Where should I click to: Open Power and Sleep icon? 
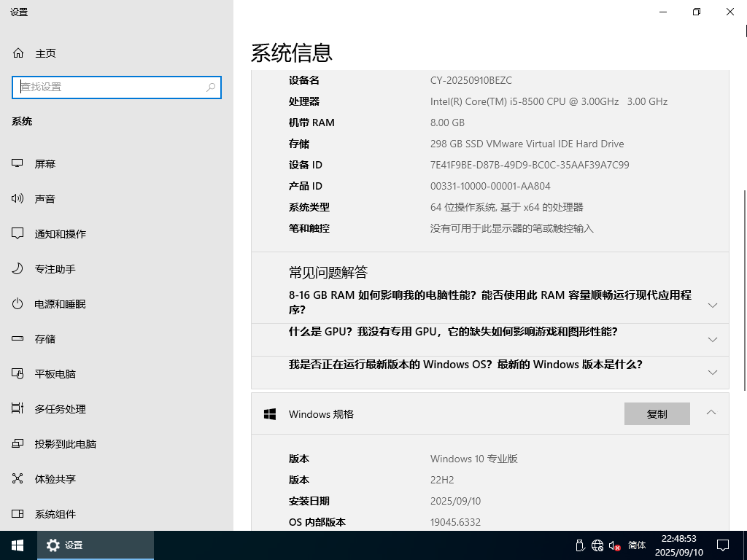[x=18, y=304]
